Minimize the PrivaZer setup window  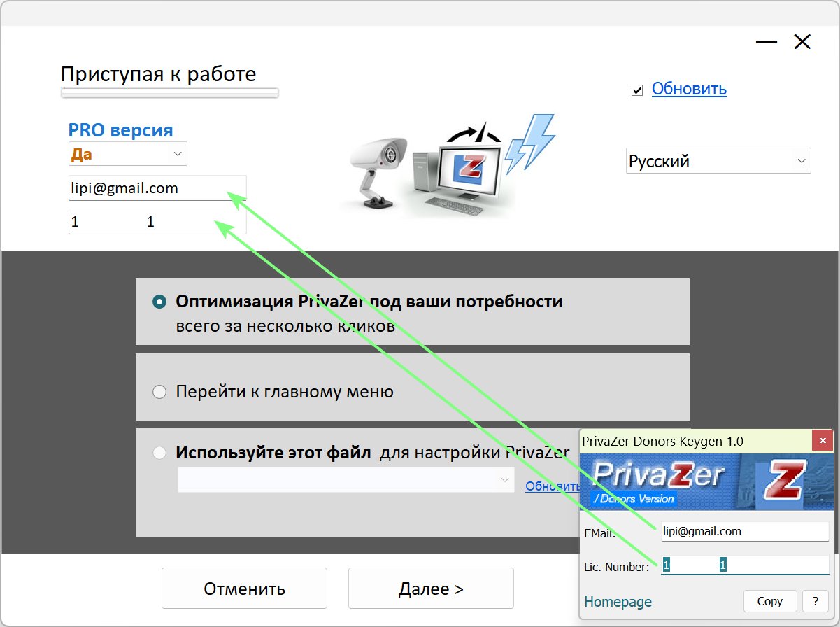[x=767, y=43]
